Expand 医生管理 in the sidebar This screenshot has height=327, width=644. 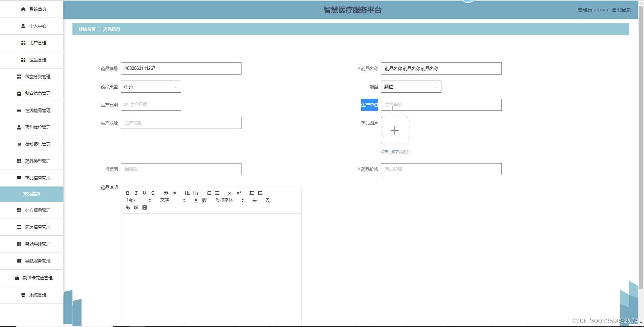coord(32,60)
